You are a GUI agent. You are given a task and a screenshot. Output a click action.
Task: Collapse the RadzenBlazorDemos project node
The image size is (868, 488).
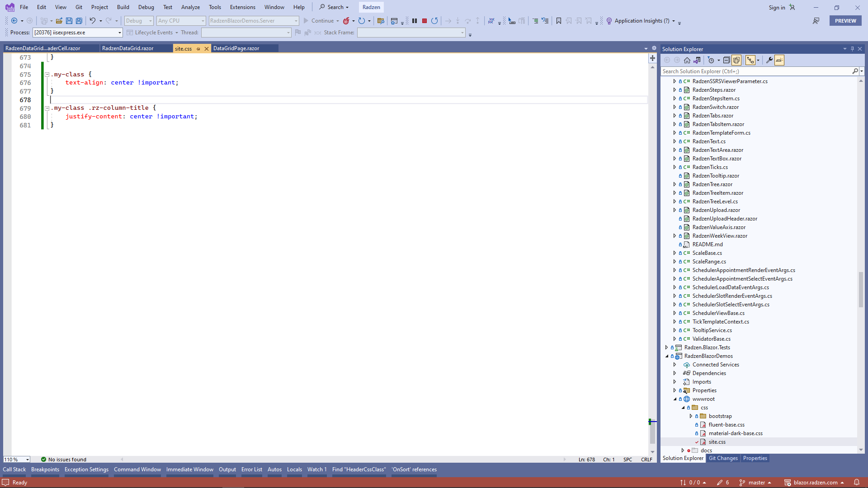tap(667, 356)
